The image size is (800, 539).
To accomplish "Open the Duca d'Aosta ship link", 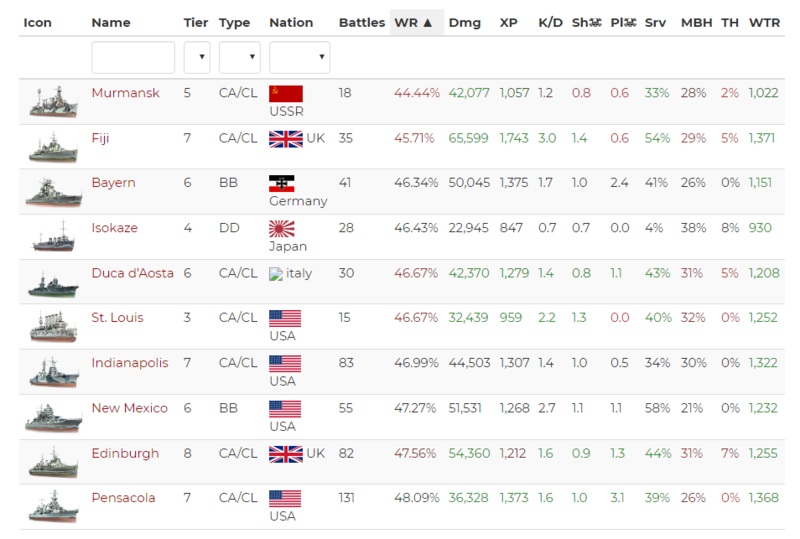I will click(132, 273).
